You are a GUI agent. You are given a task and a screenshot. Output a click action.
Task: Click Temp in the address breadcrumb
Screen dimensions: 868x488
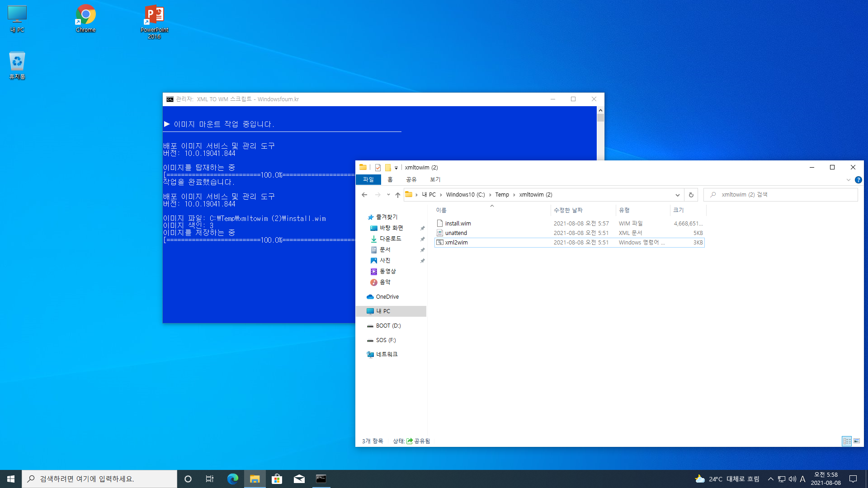coord(502,195)
